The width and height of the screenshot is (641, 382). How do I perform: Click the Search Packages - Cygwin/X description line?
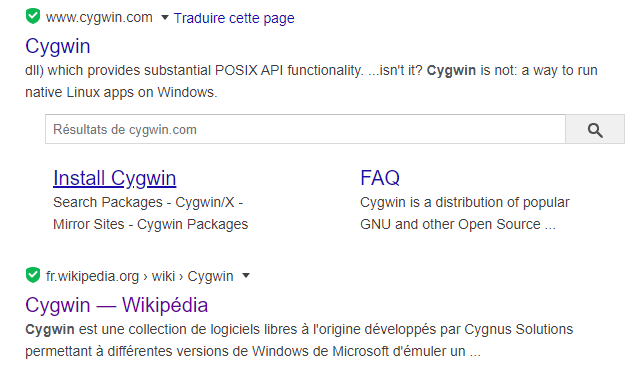pos(148,202)
